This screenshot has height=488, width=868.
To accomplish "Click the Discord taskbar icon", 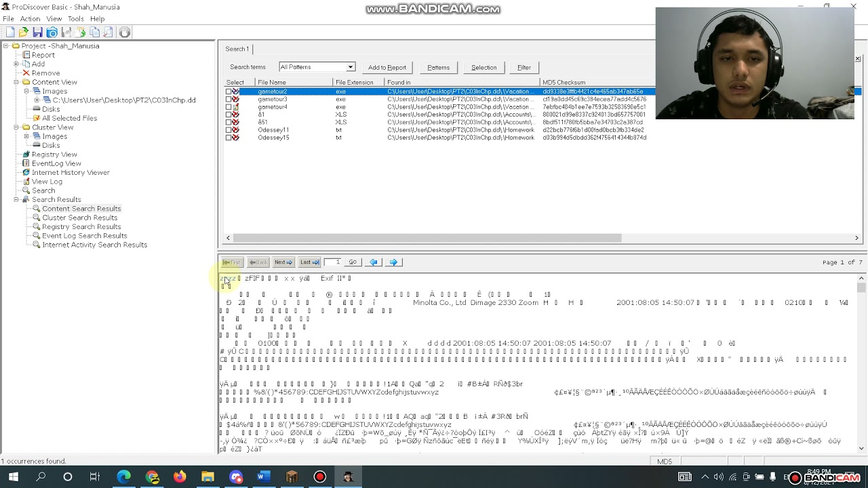I will pos(236,477).
